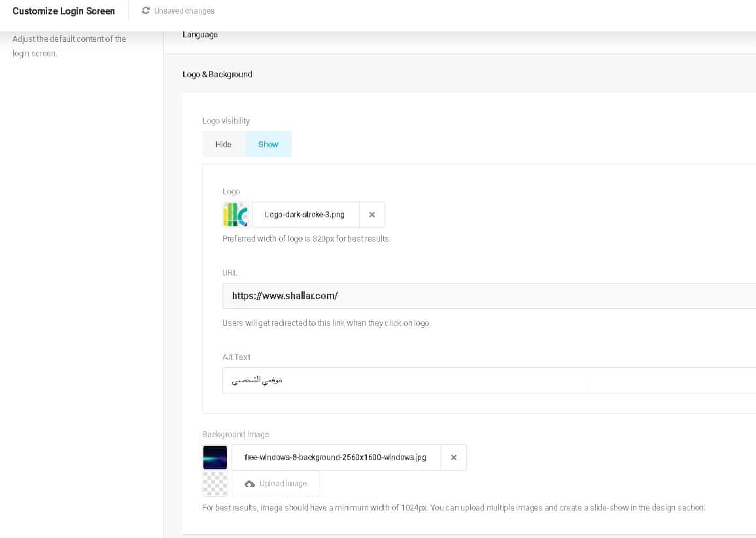Select the Logo-dark-stroke-3.png filename box
The width and height of the screenshot is (756, 538).
[305, 215]
